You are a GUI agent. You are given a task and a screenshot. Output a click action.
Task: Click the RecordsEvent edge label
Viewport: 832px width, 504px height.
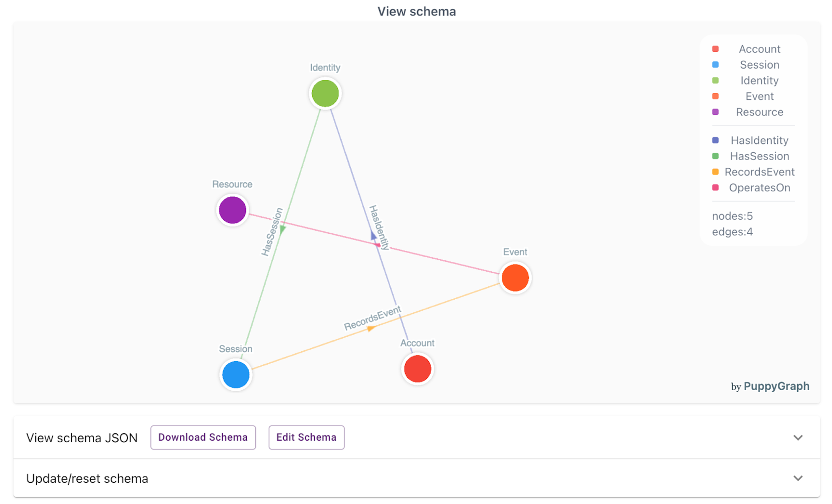tap(372, 319)
